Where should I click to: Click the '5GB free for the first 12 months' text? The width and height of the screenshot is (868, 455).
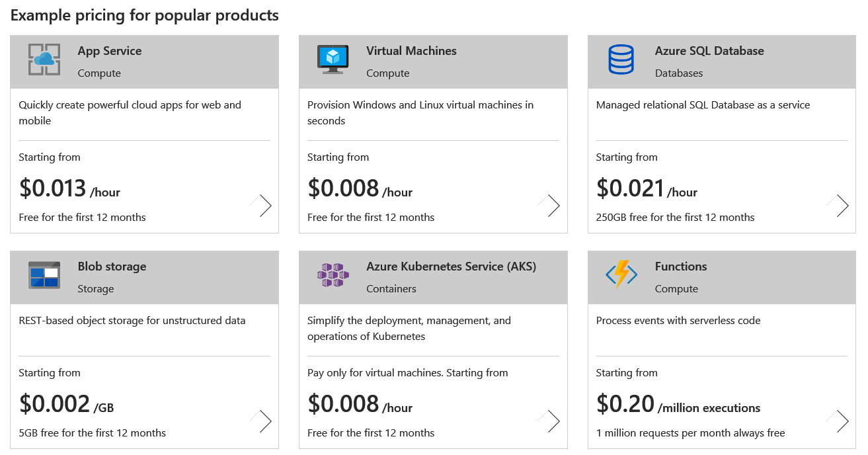point(93,433)
